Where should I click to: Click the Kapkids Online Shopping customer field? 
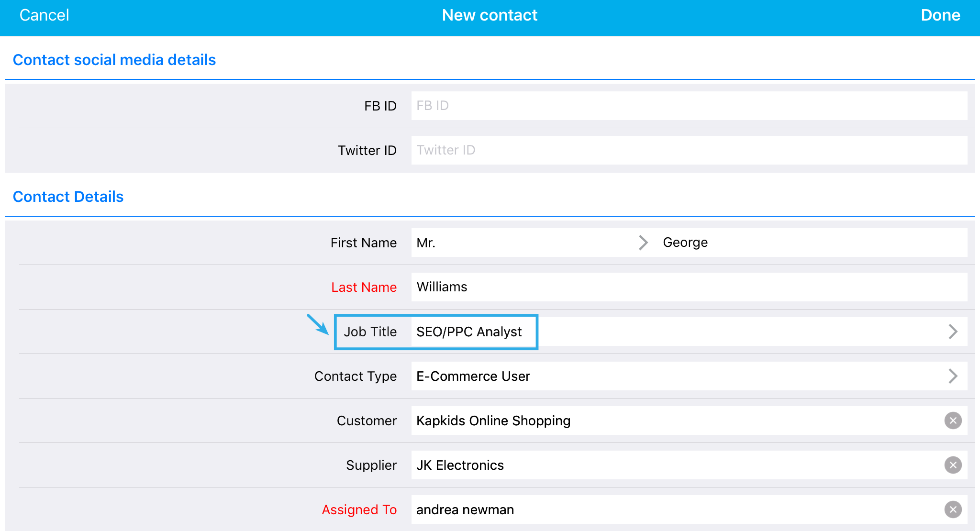tap(493, 420)
